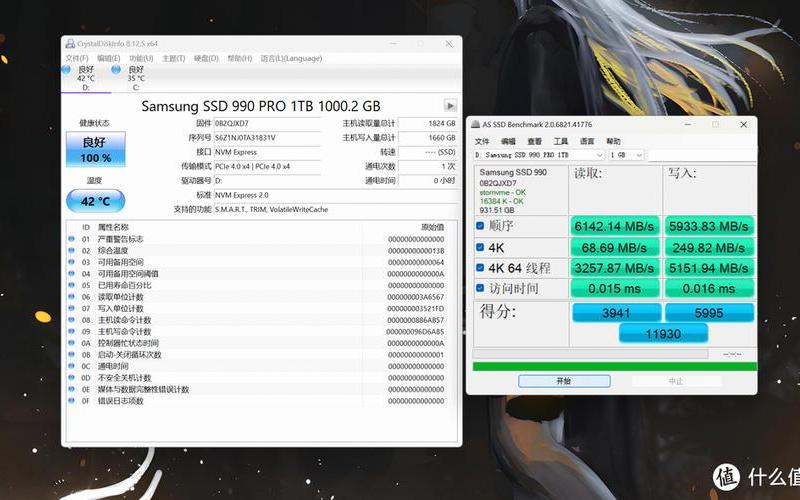The width and height of the screenshot is (800, 500).
Task: Click the total score 11930
Action: pos(663,334)
